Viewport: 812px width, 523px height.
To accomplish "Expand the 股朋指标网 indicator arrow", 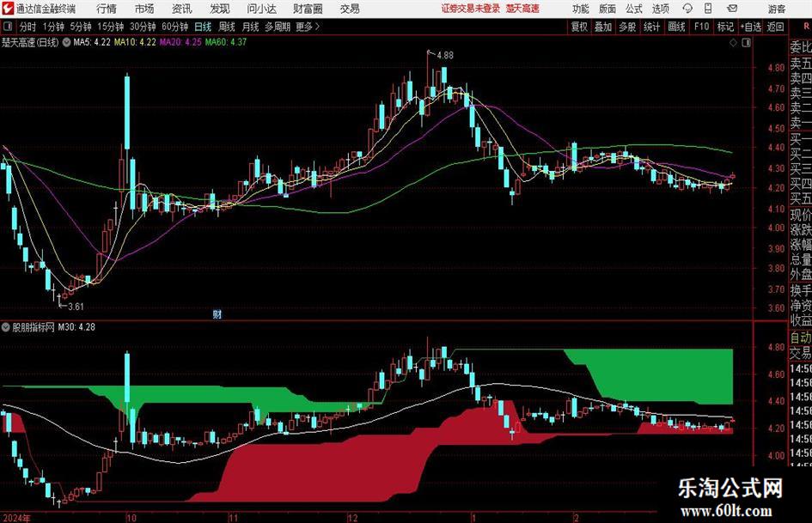I will point(6,327).
